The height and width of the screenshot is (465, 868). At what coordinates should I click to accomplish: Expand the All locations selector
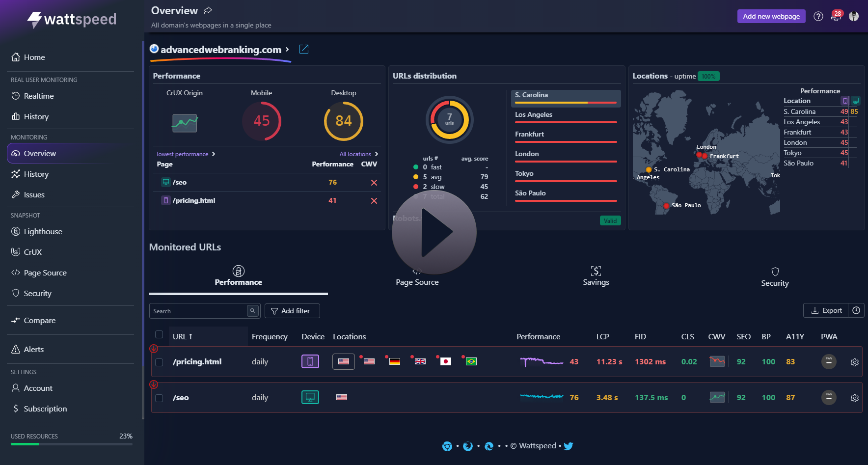358,154
